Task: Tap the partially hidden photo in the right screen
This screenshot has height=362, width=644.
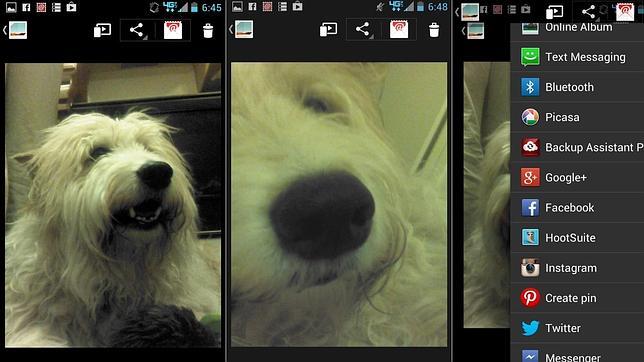Action: [487, 195]
